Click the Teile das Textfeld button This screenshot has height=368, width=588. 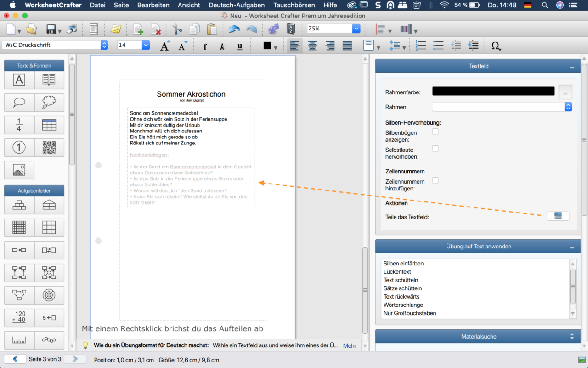tap(558, 216)
